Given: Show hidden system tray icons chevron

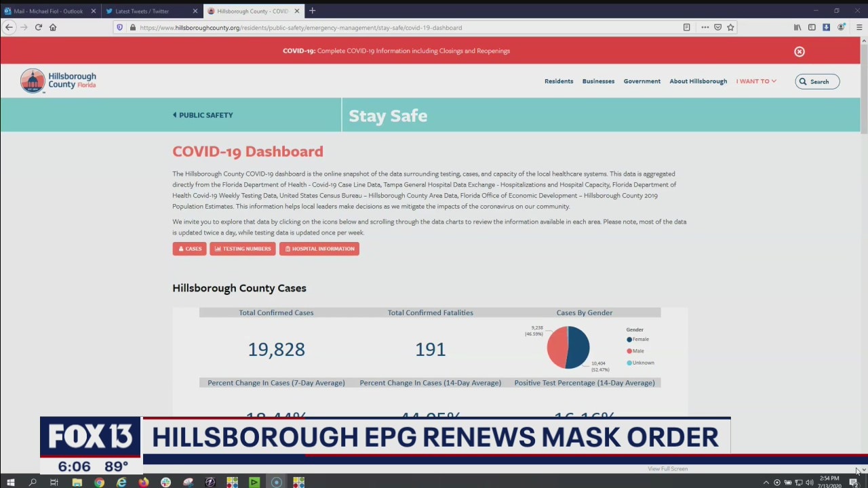Looking at the screenshot, I should [766, 483].
